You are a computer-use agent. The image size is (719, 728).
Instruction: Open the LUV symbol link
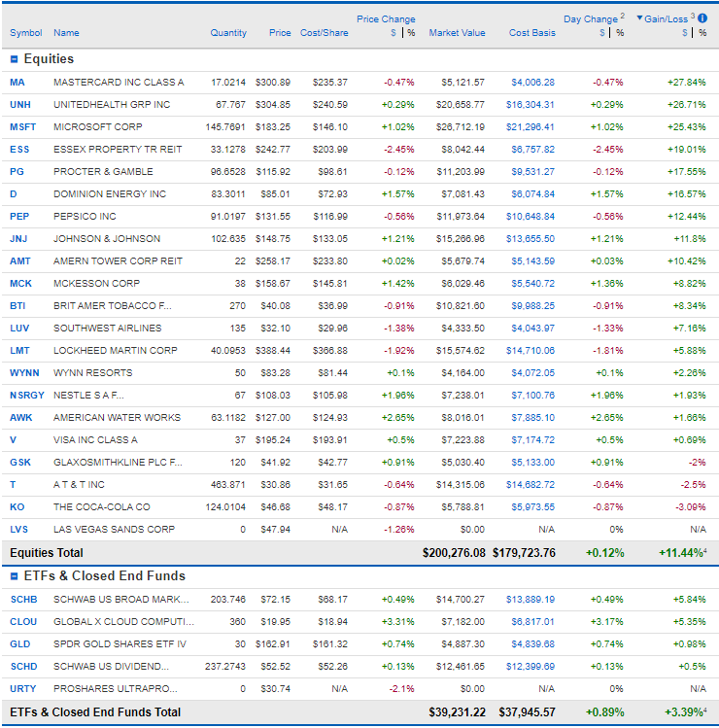[x=19, y=328]
